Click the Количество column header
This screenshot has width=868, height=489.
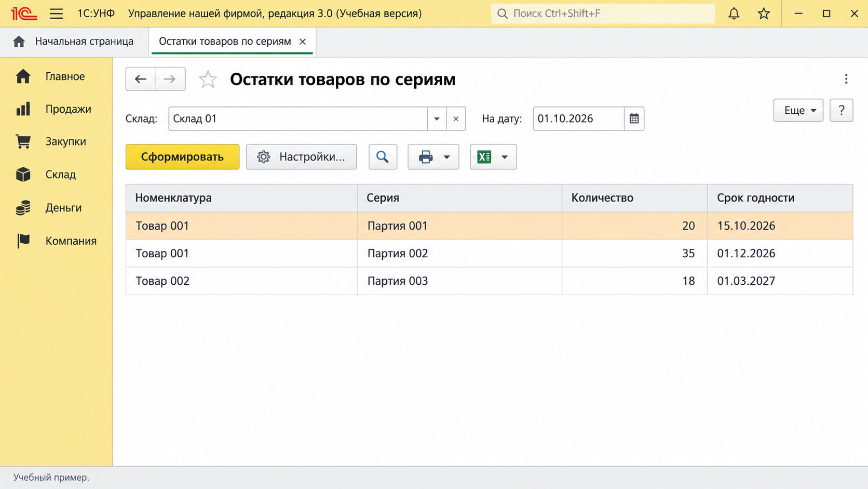(x=634, y=198)
